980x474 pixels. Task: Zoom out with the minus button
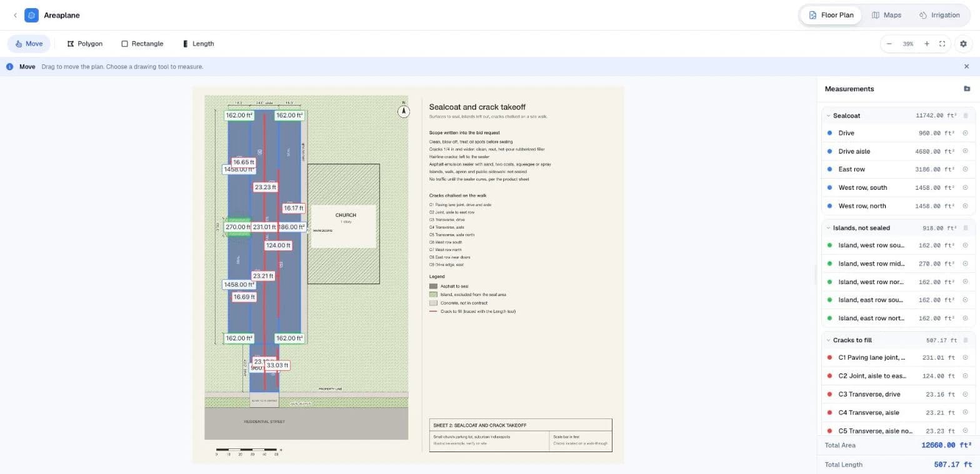(x=889, y=44)
